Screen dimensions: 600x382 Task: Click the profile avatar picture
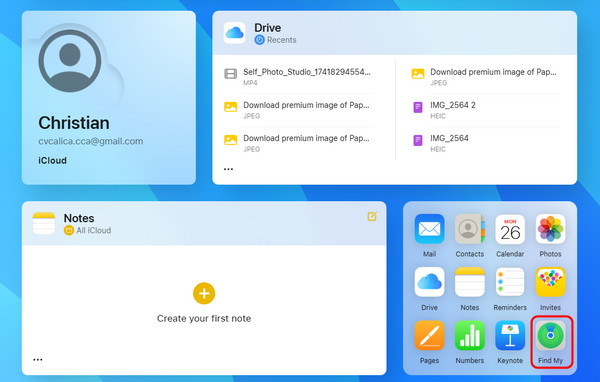70,60
